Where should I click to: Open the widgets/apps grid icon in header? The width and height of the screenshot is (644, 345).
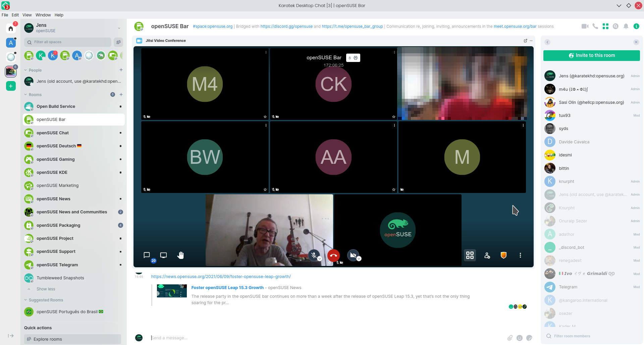tap(605, 26)
